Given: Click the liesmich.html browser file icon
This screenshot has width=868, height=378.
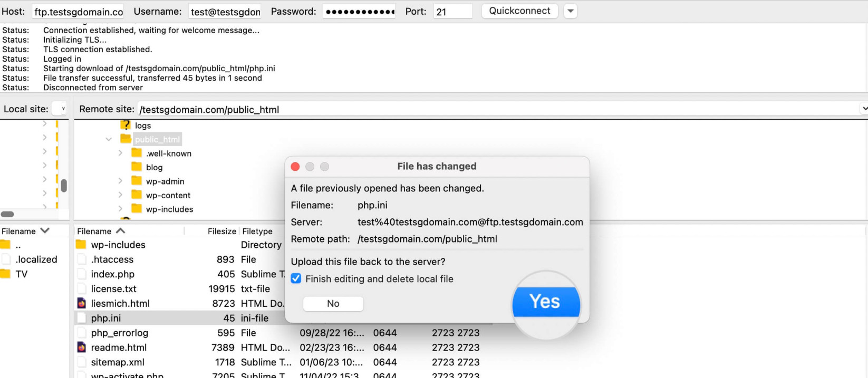Looking at the screenshot, I should coord(81,303).
